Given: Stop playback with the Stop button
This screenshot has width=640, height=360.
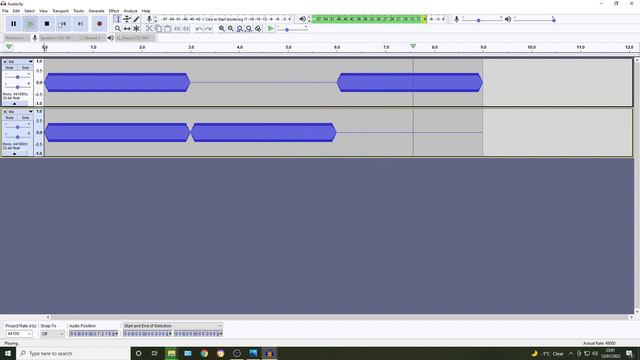Looking at the screenshot, I should [47, 24].
